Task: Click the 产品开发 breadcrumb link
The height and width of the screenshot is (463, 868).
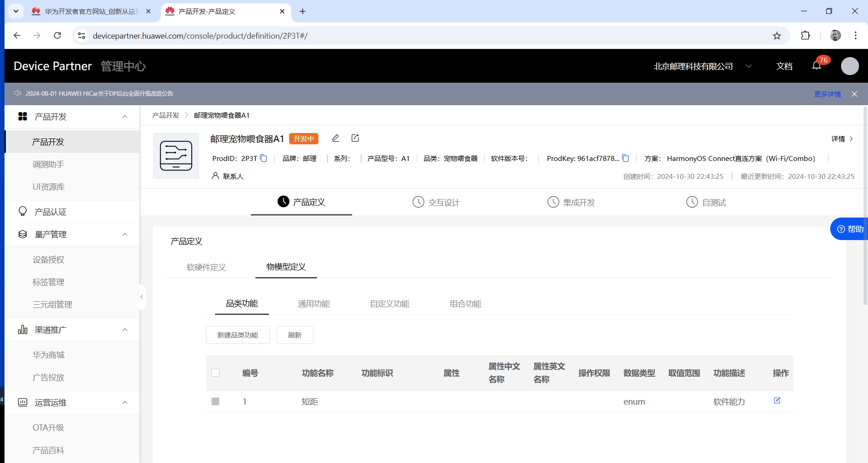Action: [x=166, y=115]
